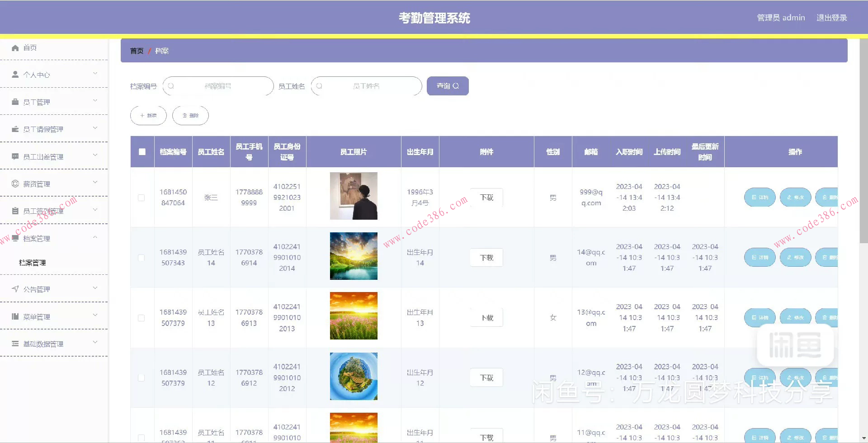
Task: Click the 菜单管理 menu icon
Action: [15, 316]
